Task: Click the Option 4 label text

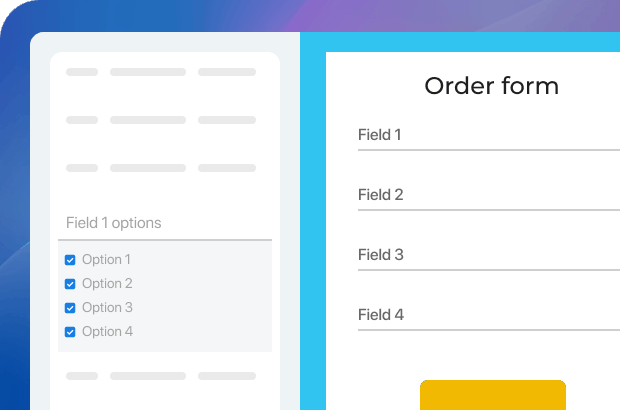Action: (x=107, y=332)
